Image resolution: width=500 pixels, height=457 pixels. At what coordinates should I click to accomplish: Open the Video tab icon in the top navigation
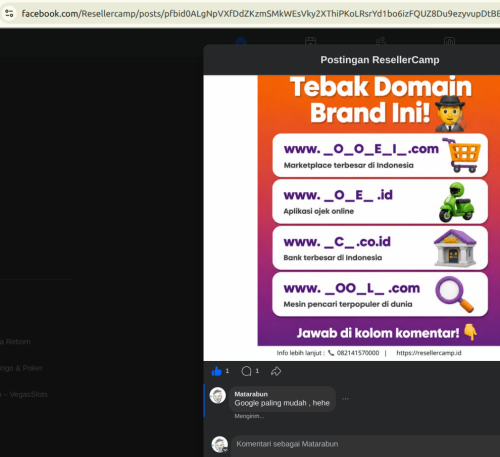(310, 41)
